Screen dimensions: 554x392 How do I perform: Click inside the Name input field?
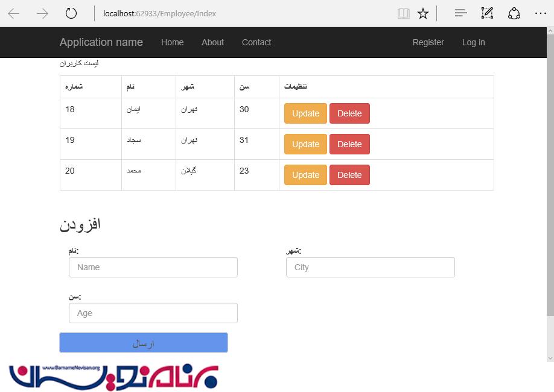click(153, 267)
